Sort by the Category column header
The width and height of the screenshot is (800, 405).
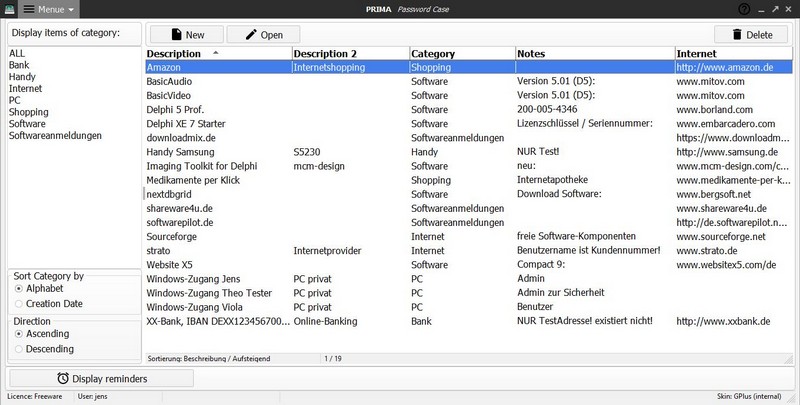tap(461, 53)
